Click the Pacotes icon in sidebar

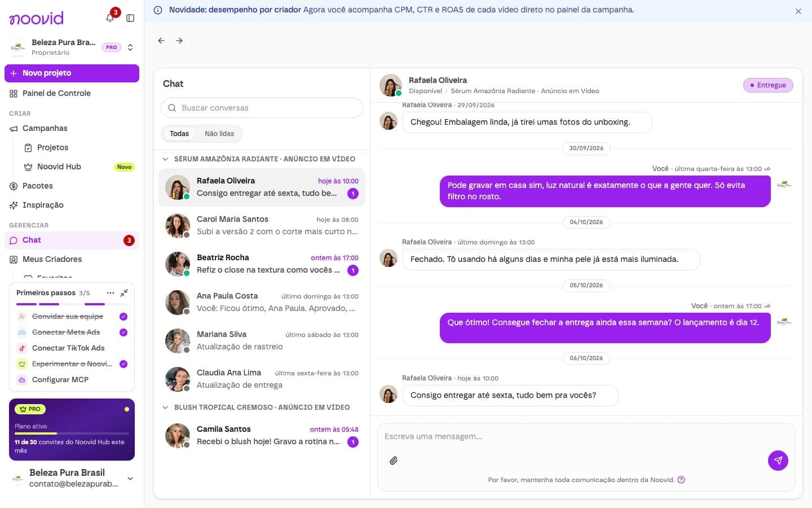tap(14, 186)
